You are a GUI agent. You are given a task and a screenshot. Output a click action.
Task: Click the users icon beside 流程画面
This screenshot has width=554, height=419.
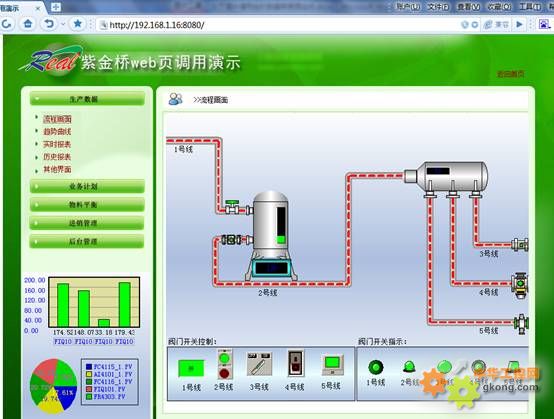pos(176,99)
